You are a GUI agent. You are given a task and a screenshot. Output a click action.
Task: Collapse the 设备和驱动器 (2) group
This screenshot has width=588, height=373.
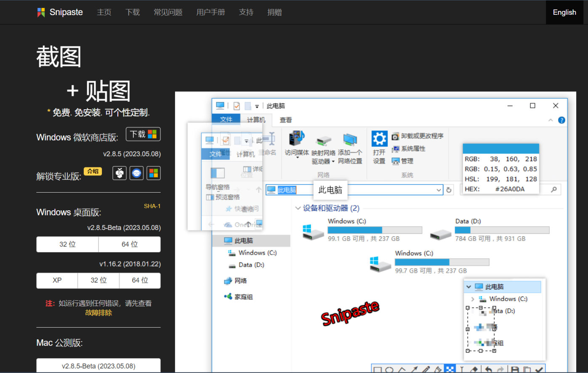[298, 208]
